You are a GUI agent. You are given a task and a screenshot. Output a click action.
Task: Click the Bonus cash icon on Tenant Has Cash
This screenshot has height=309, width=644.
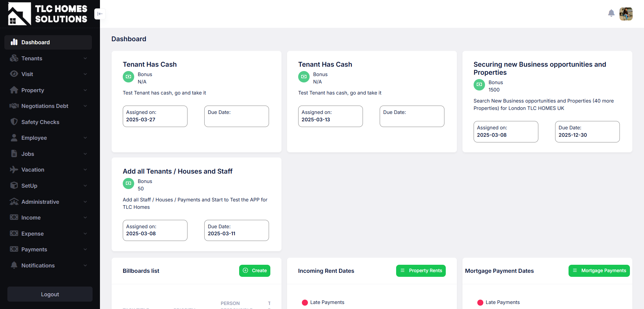coord(128,77)
